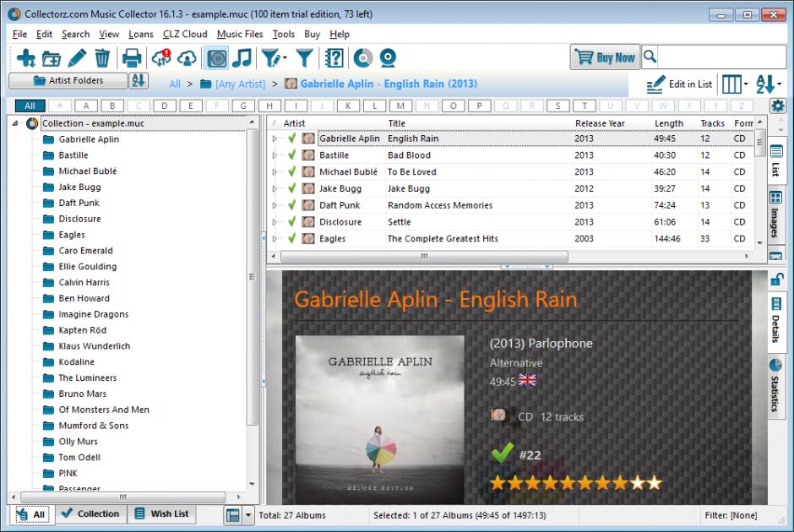This screenshot has width=794, height=532.
Task: Switch to Tracks view with the music note icon
Action: point(242,57)
